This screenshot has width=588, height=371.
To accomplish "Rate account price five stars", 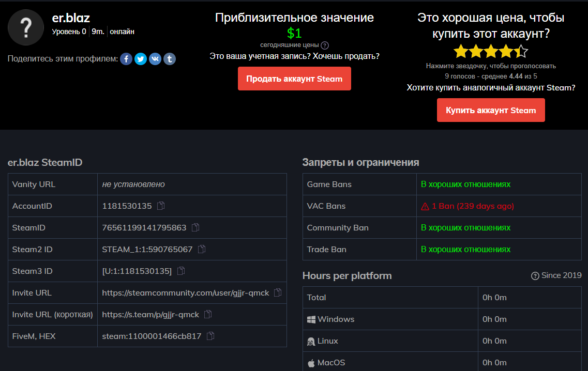I will pos(521,51).
